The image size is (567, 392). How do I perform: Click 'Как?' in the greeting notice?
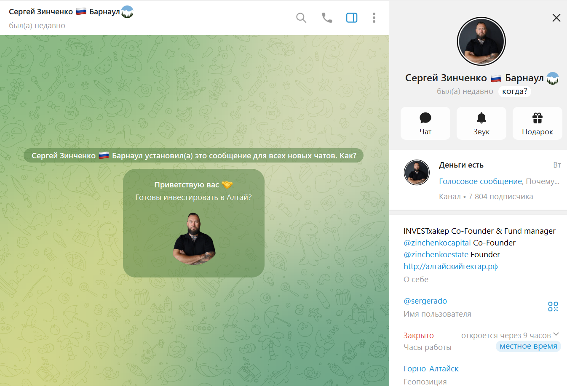pyautogui.click(x=348, y=156)
